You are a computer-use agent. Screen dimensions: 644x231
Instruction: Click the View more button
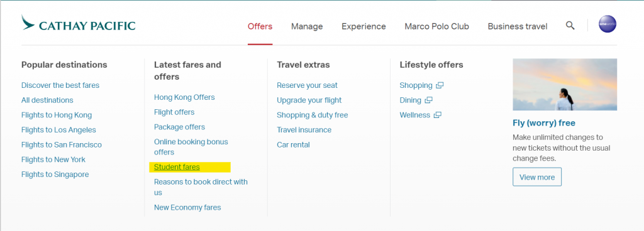pos(537,177)
